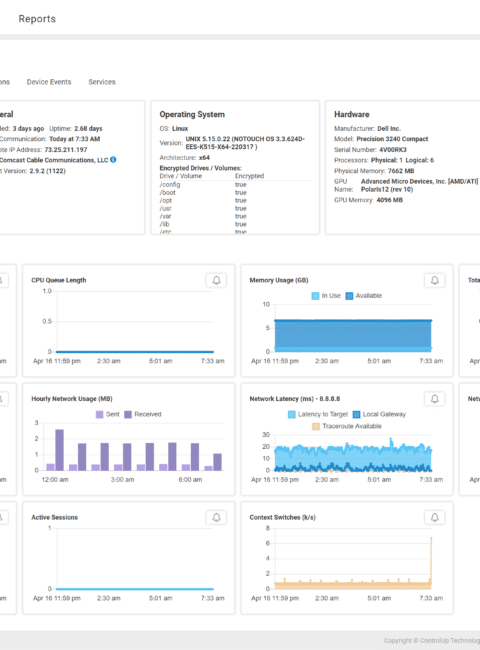Click the /config drive row
480x650 pixels.
(235, 184)
